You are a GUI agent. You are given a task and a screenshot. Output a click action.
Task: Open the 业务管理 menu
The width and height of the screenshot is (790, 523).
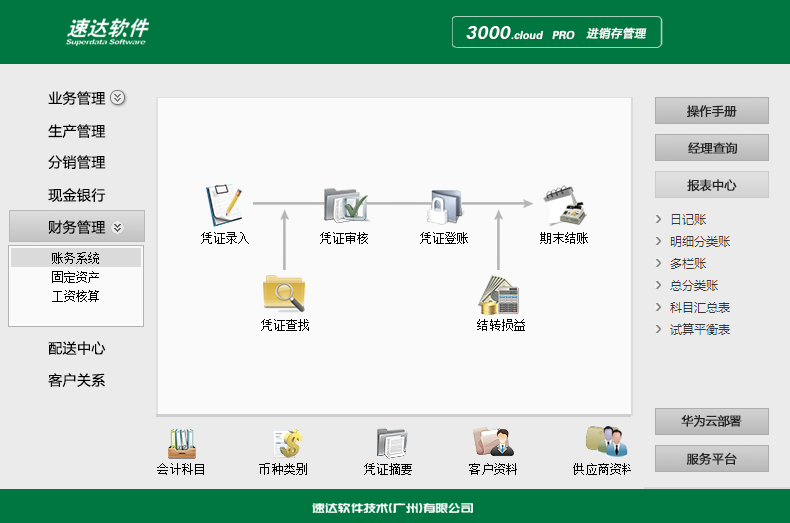(77, 98)
